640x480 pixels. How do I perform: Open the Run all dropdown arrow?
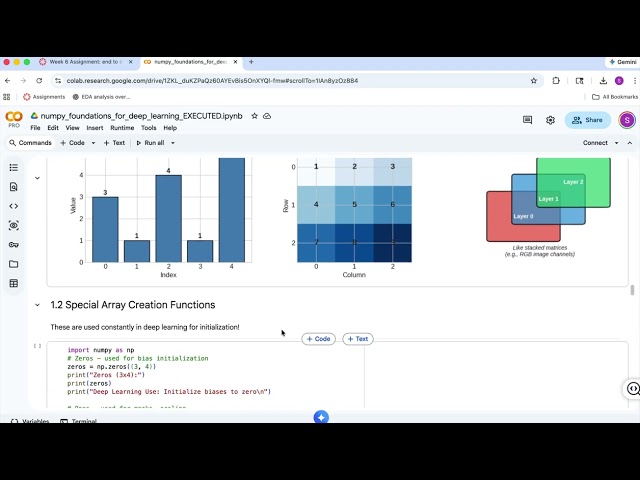tap(173, 143)
